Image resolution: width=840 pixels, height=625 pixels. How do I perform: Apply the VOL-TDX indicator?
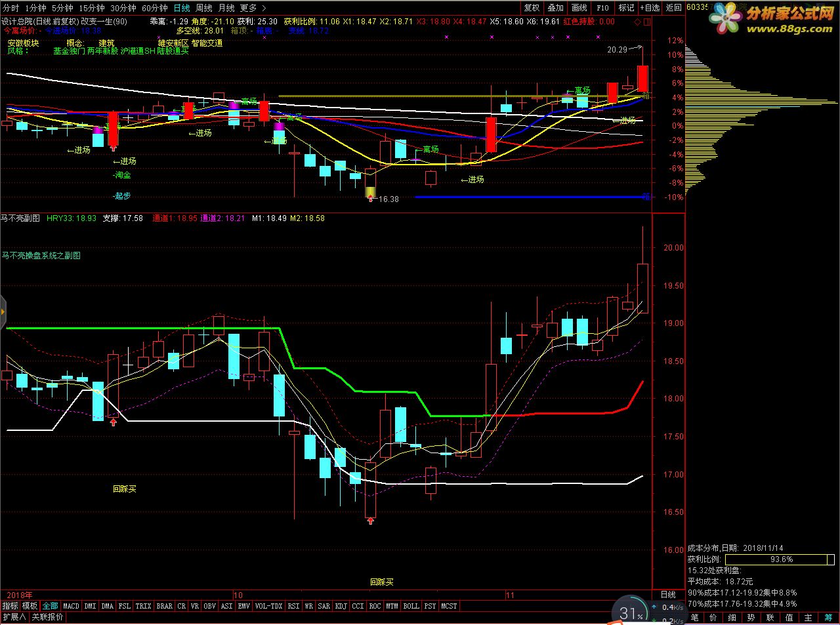(269, 606)
